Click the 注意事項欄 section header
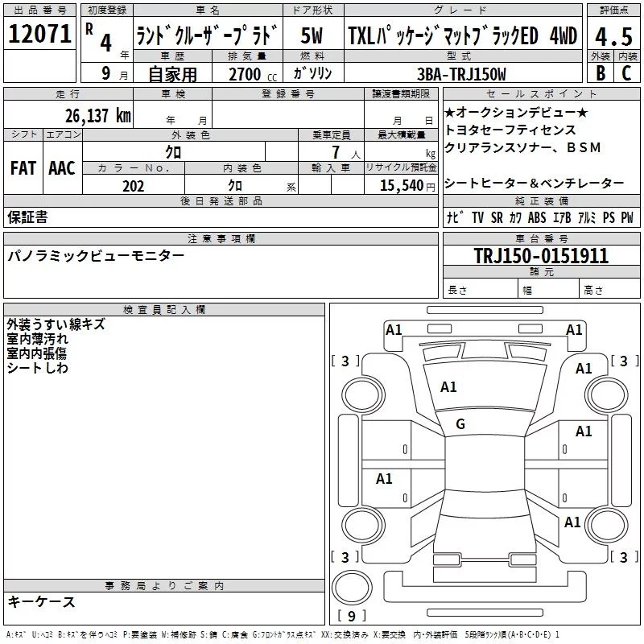 (221, 238)
